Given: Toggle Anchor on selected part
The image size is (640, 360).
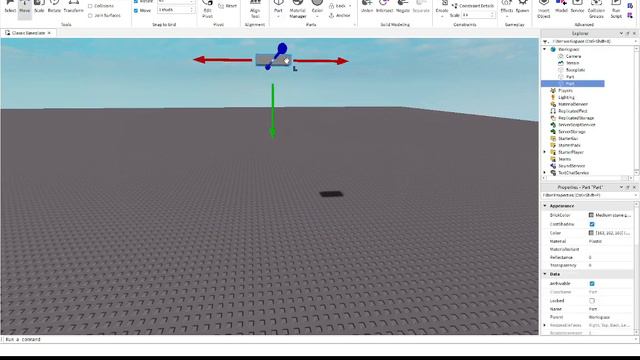Looking at the screenshot, I should 340,15.
